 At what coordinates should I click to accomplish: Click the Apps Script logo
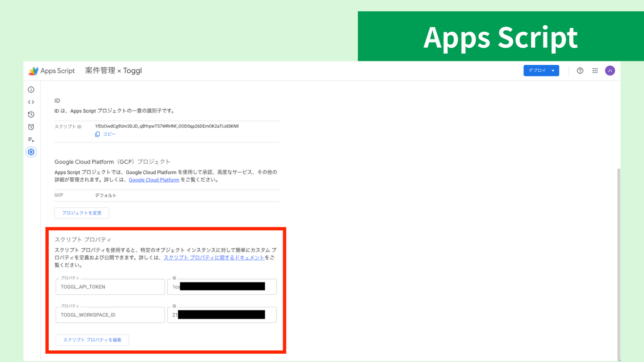click(x=33, y=71)
